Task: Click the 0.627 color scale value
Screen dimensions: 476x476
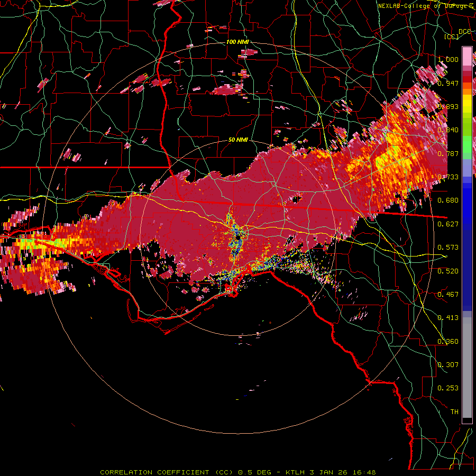Action: [448, 224]
